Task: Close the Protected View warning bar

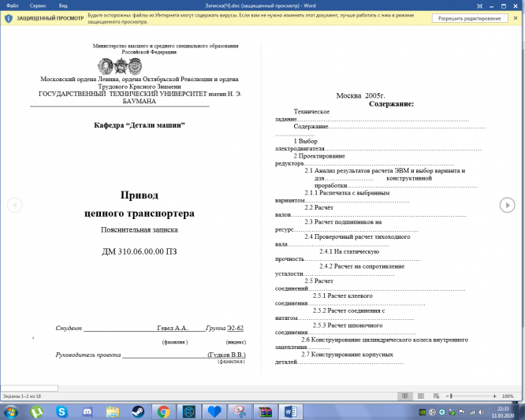Action: 516,18
